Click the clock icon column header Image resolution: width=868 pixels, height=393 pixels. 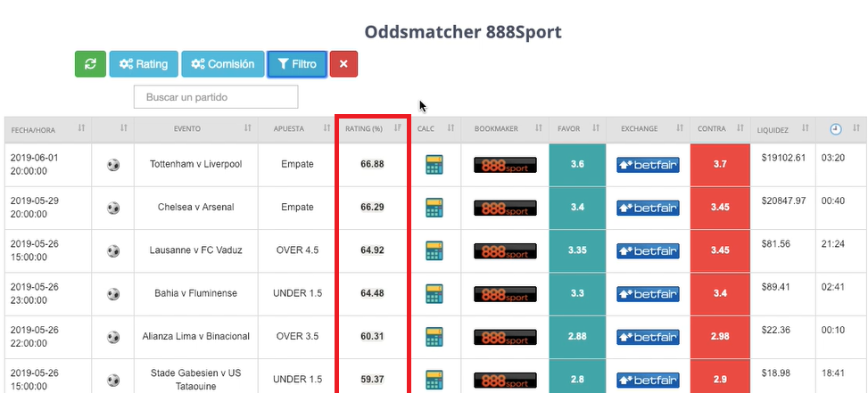click(x=835, y=129)
